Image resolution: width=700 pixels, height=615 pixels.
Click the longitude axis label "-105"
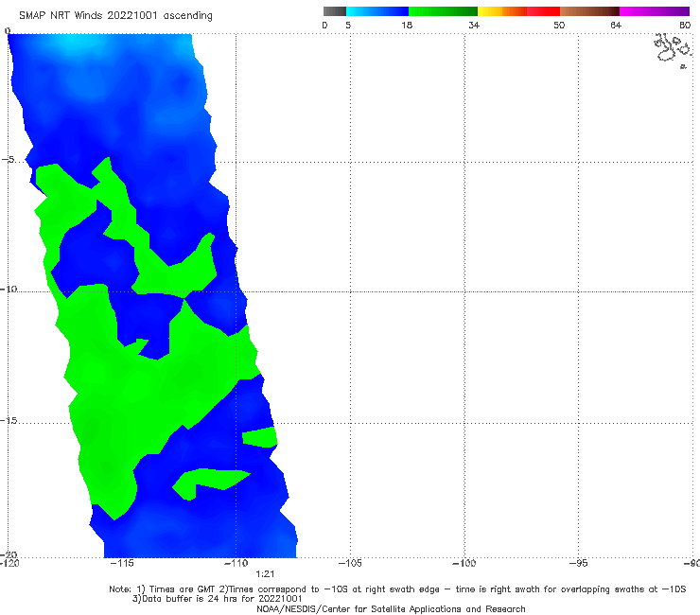pos(350,563)
